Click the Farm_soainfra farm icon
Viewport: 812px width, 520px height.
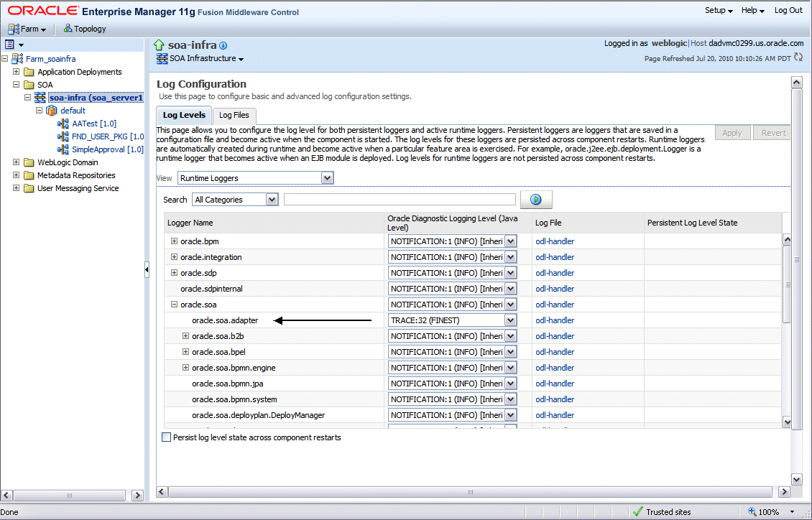coord(18,58)
